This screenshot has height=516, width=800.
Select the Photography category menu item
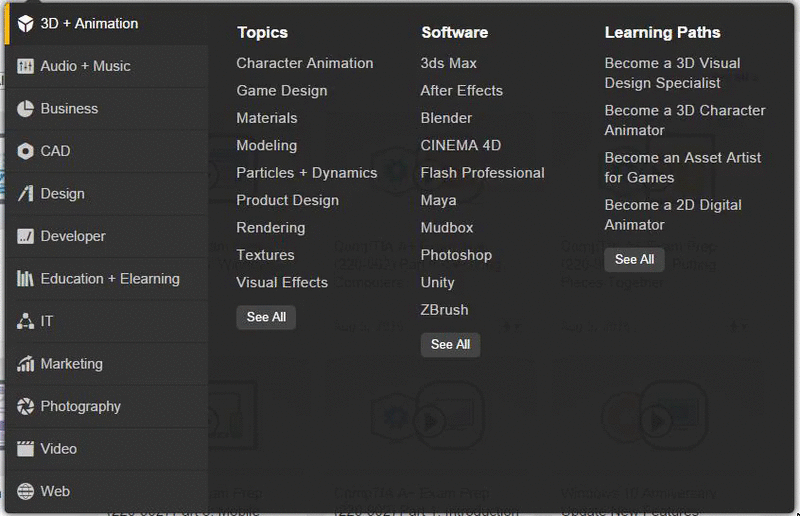tap(107, 406)
